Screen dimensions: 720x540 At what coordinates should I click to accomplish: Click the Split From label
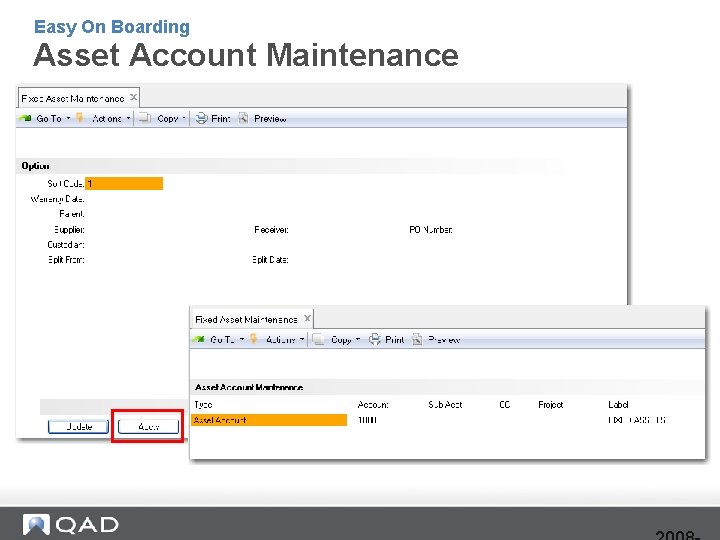[x=66, y=259]
